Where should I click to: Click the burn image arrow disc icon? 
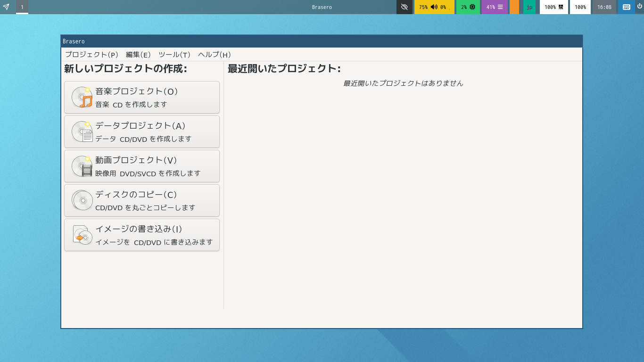[x=82, y=235]
